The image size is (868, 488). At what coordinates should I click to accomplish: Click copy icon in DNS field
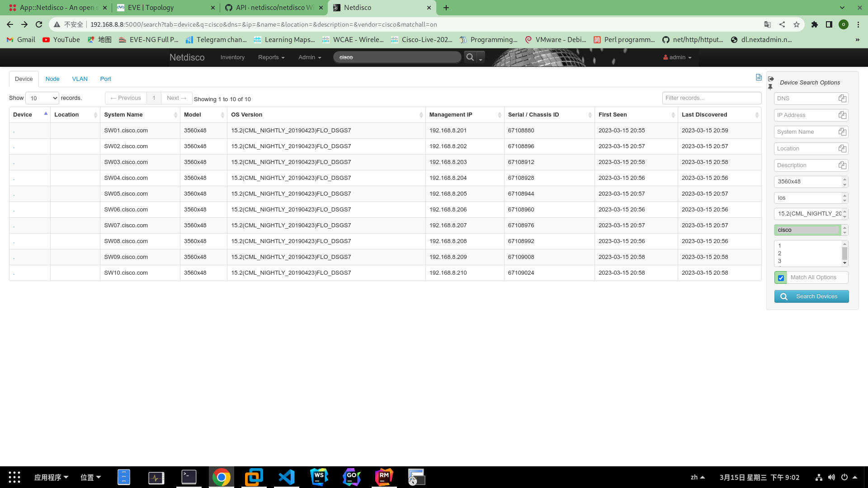(842, 99)
